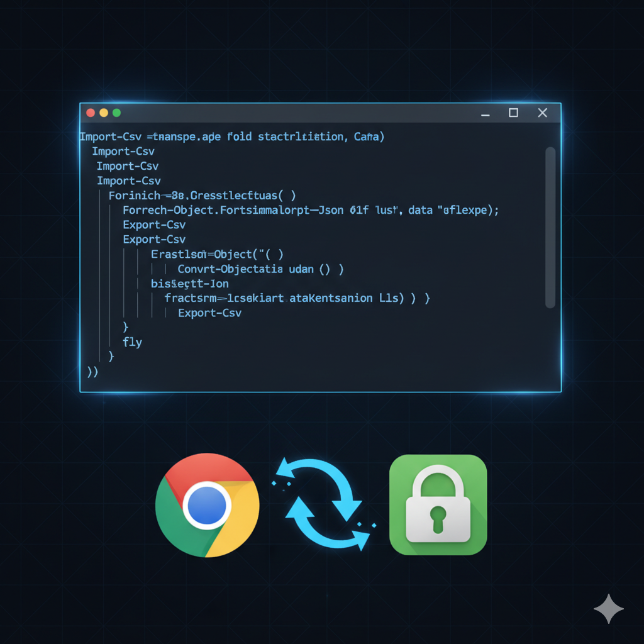This screenshot has width=644, height=644.
Task: Click the Chrome browser icon
Action: (208, 505)
